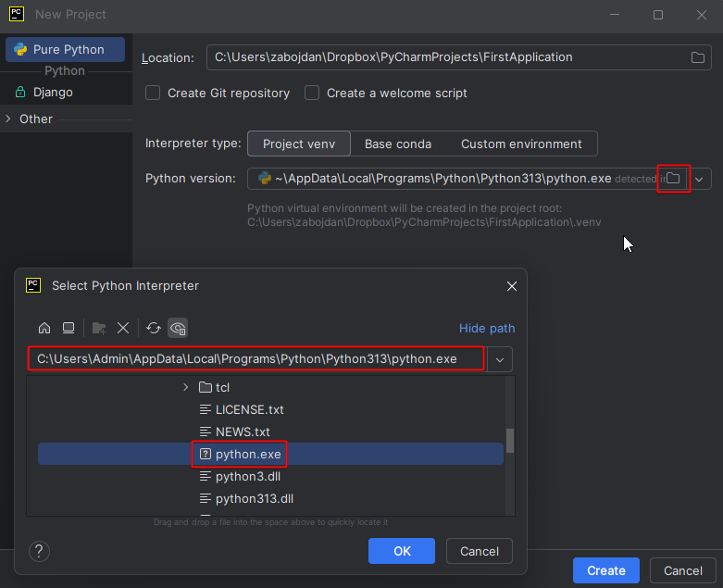Choose Base conda interpreter type
The height and width of the screenshot is (588, 723).
[x=398, y=144]
